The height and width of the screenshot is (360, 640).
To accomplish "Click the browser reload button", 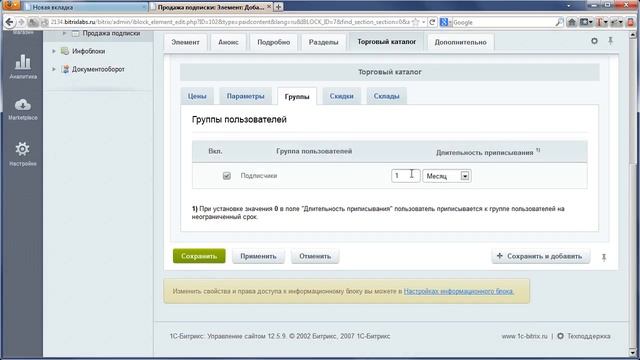I will point(432,22).
